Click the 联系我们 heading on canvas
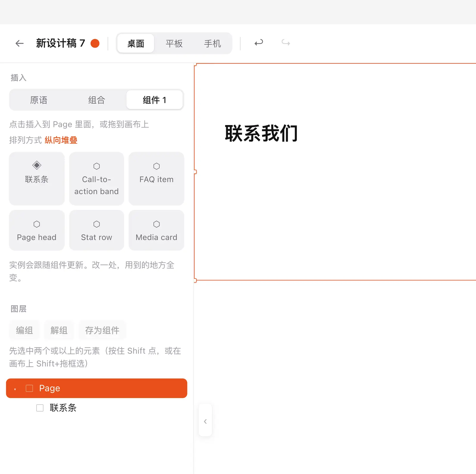Viewport: 476px width, 474px height. tap(261, 133)
